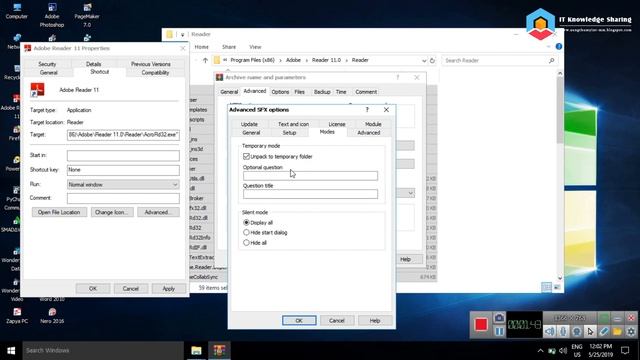Open the network icon in system tray
Screen dimensions: 640x360
pos(552,351)
